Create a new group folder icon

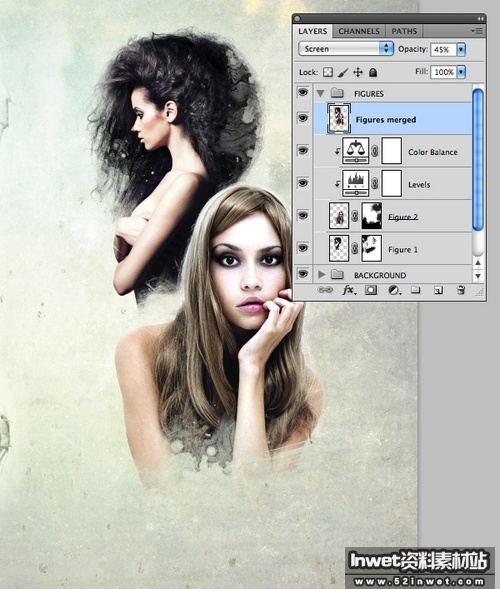[x=415, y=290]
